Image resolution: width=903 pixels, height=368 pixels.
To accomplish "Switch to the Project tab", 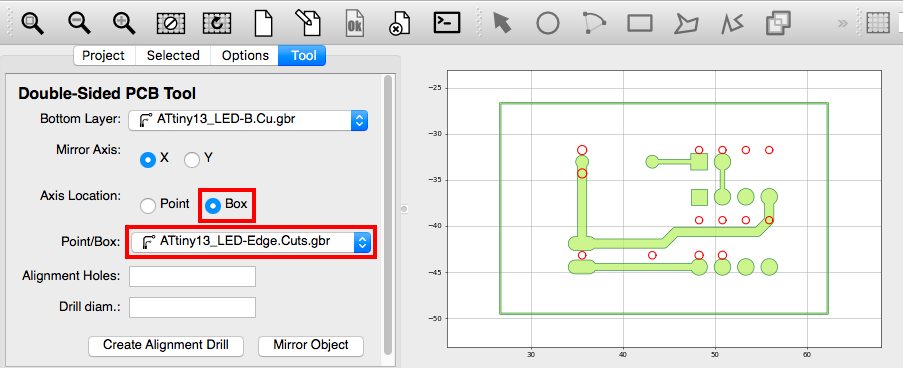I will [x=104, y=55].
